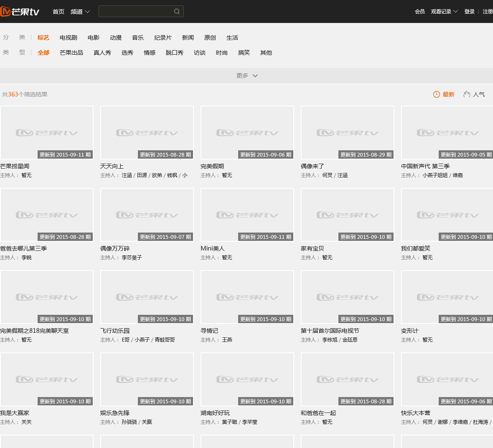The width and height of the screenshot is (493, 448).
Task: Open the Mini美人 thumbnail
Action: click(x=247, y=215)
